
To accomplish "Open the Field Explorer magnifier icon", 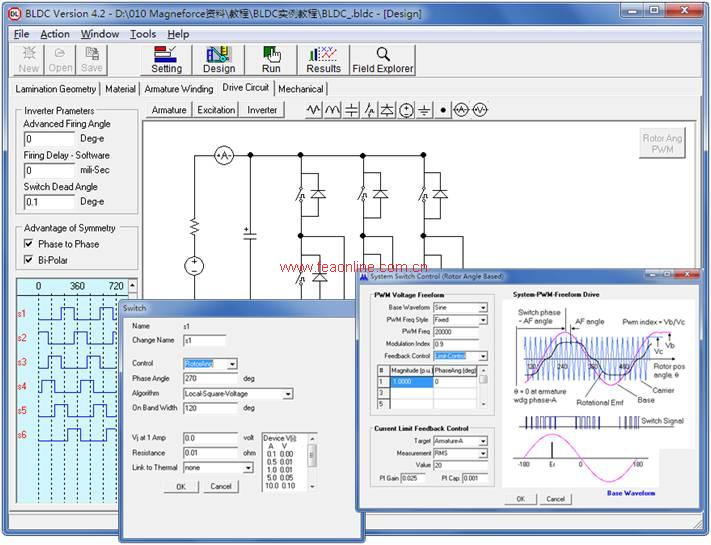I will tap(382, 60).
